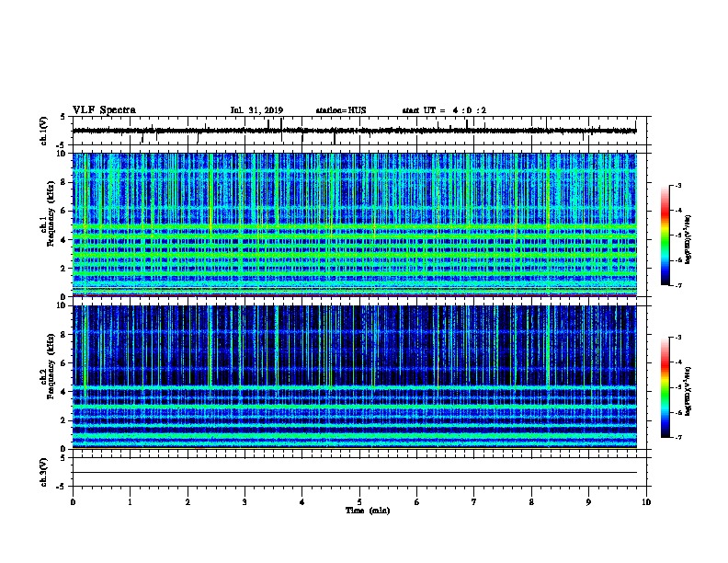Viewport: 728px width, 563px height.
Task: Click the "Time (min)" axis label
Action: click(368, 511)
